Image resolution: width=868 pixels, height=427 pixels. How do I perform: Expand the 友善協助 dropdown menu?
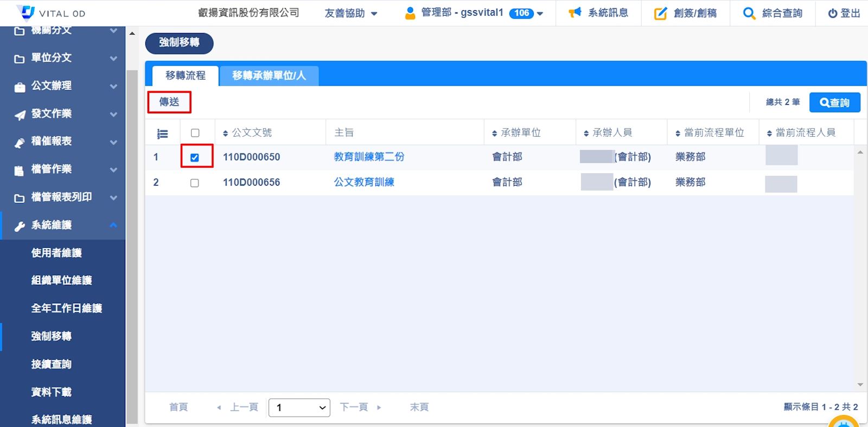351,13
